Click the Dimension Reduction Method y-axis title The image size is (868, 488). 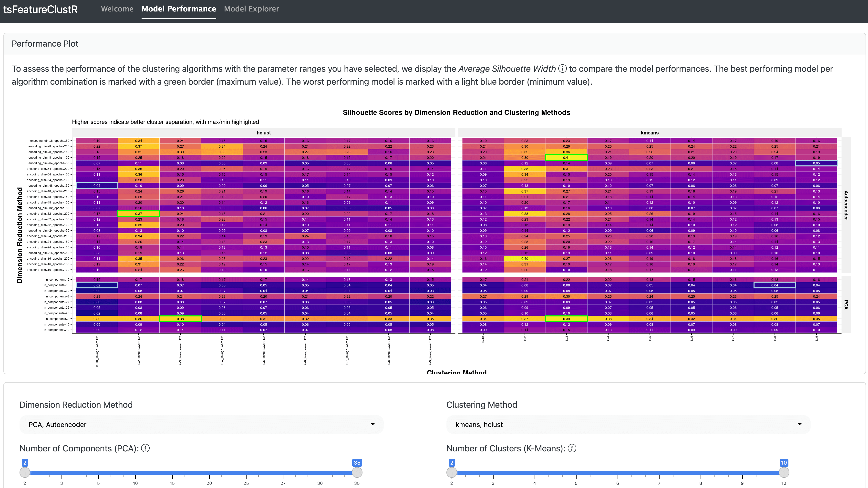pyautogui.click(x=20, y=235)
